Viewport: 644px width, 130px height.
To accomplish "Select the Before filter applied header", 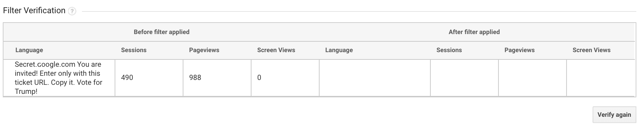I will click(x=162, y=32).
